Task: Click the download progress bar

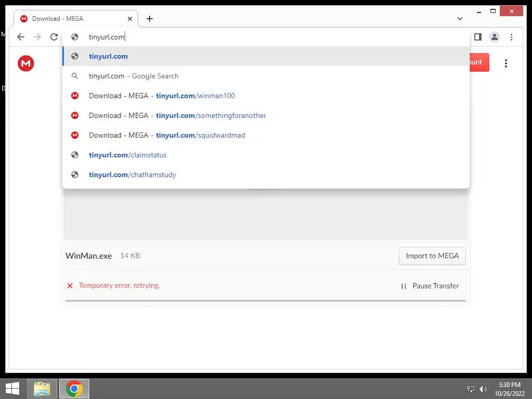Action: click(265, 301)
